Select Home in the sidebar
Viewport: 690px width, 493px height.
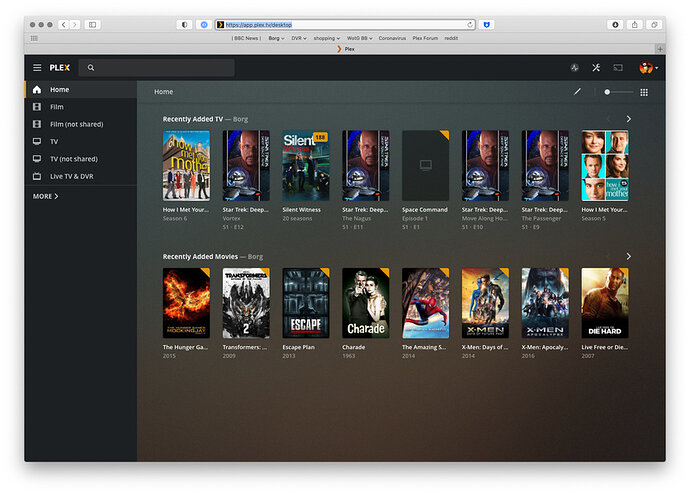coord(81,89)
